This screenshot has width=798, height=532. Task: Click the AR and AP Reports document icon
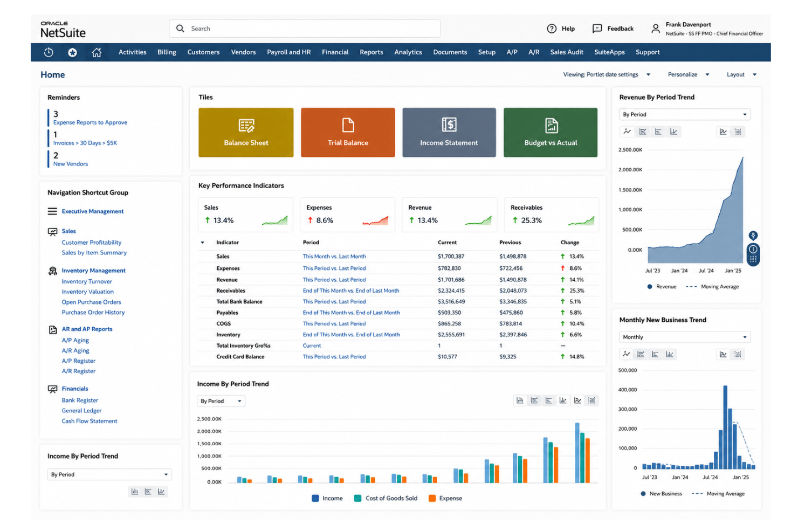(53, 329)
